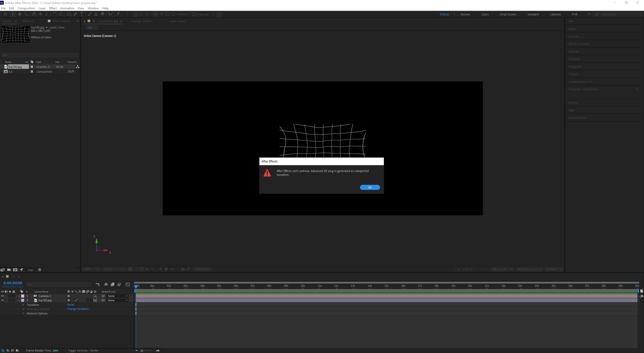
Task: Select the Horizontal Type tool
Action: tap(82, 14)
